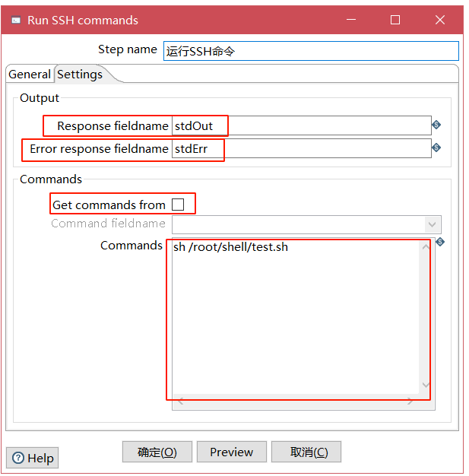Confirm with the 确定(O) button
The image size is (469, 476).
(x=157, y=452)
